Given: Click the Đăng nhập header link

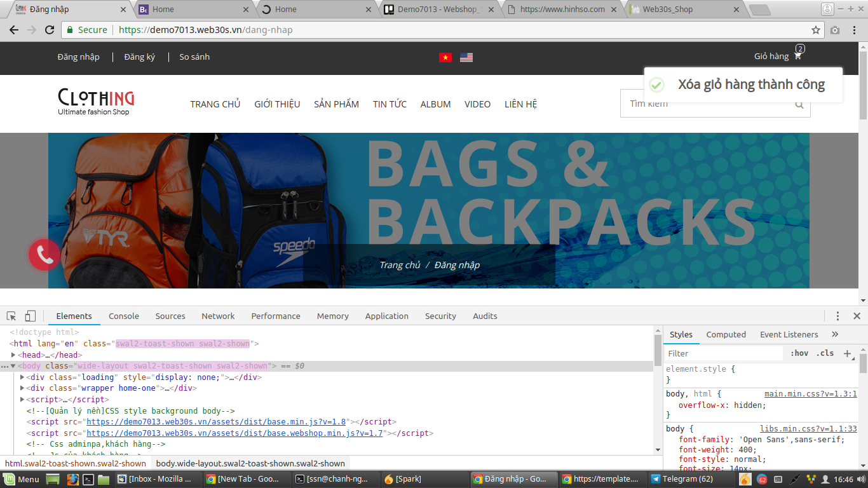Looking at the screenshot, I should tap(78, 57).
